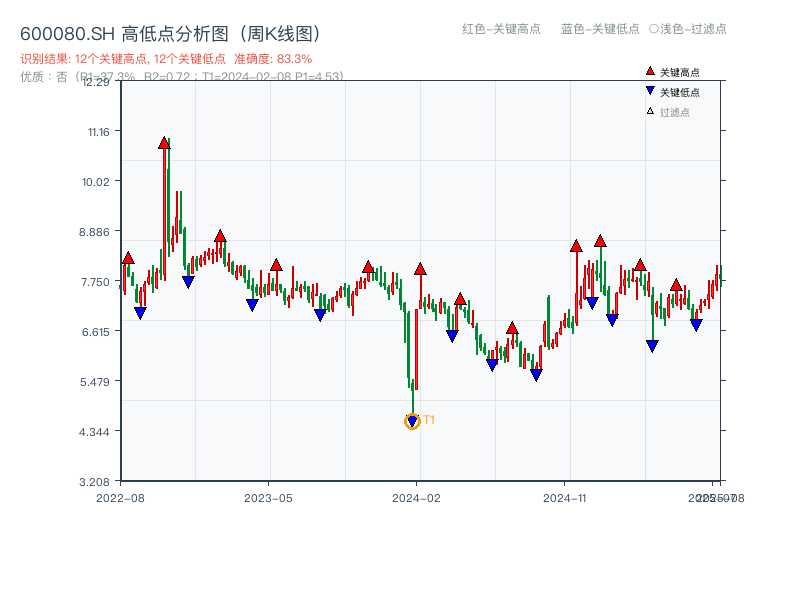The width and height of the screenshot is (800, 600).
Task: Click the small circle before 浅色-过滤点
Action: pyautogui.click(x=654, y=29)
